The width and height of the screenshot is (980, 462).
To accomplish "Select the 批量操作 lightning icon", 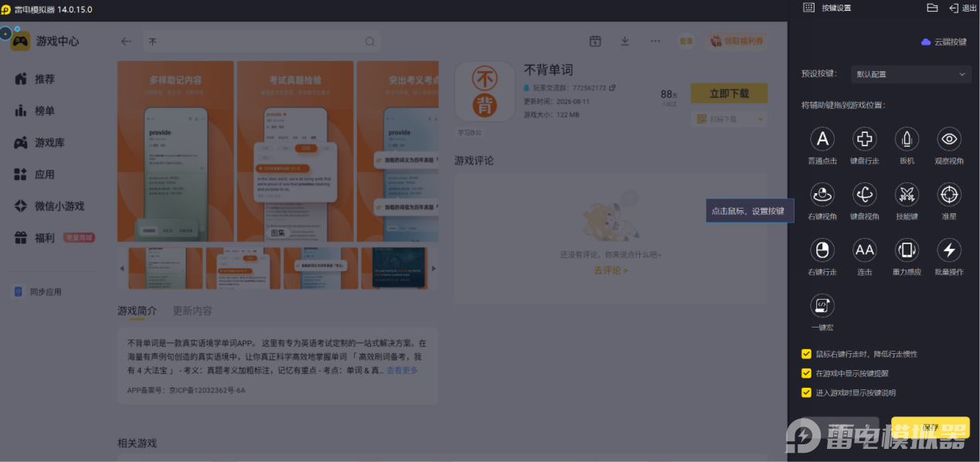I will 949,250.
